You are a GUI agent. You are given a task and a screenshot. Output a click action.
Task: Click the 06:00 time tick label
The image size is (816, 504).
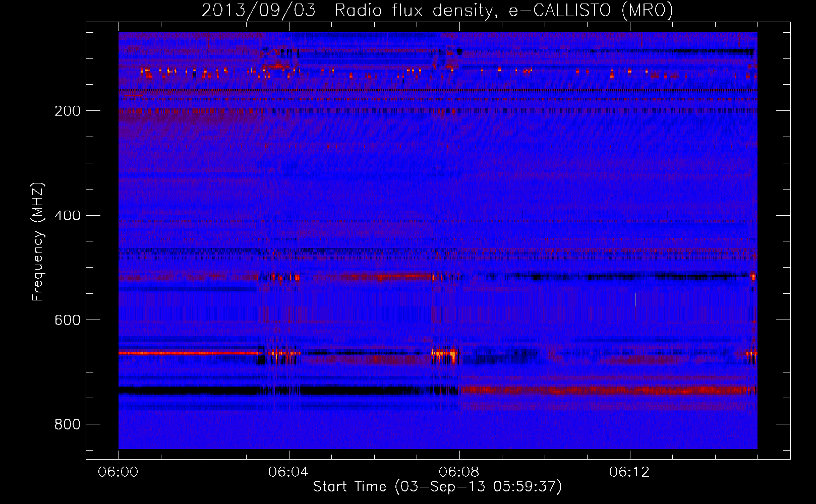point(119,472)
